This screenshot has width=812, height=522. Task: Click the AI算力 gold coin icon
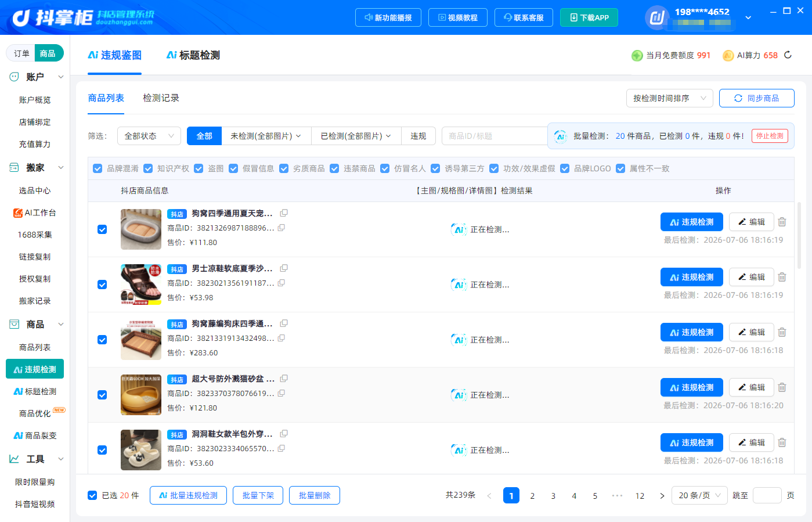(728, 55)
